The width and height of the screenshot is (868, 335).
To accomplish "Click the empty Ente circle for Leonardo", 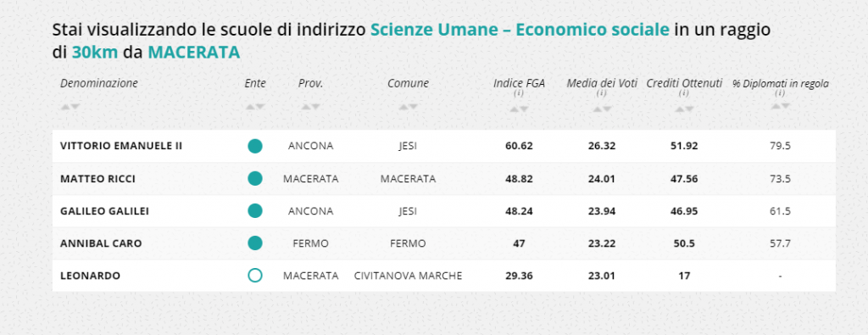I will click(254, 275).
